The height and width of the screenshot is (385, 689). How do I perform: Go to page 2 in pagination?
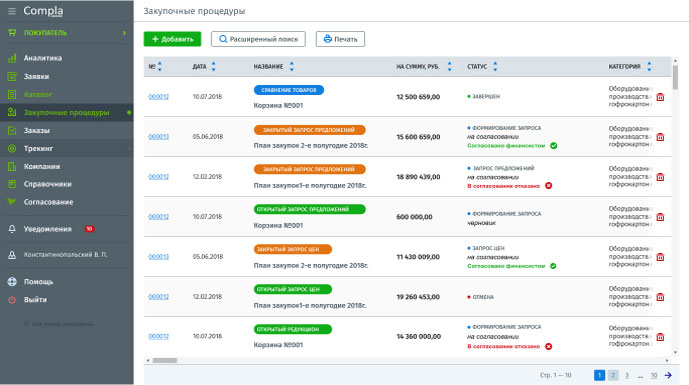(x=613, y=375)
